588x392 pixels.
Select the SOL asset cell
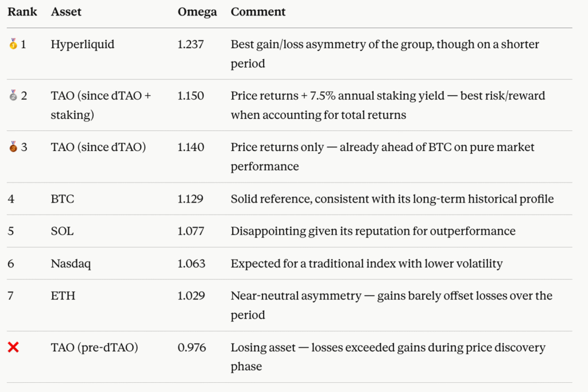62,231
